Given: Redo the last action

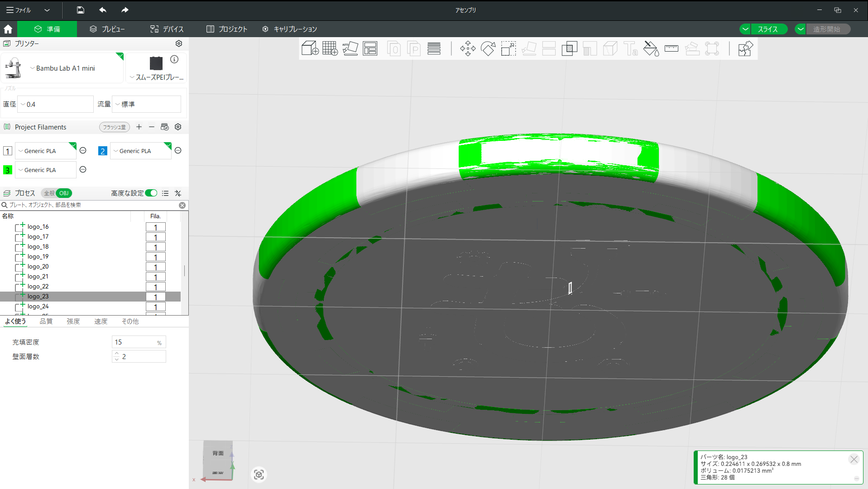Looking at the screenshot, I should tap(125, 10).
